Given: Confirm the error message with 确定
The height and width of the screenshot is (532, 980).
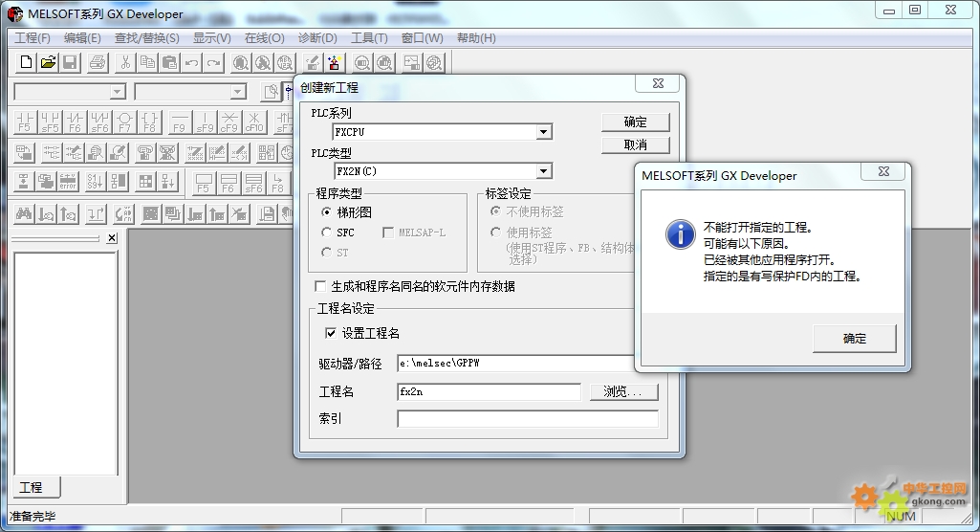Looking at the screenshot, I should pos(855,338).
